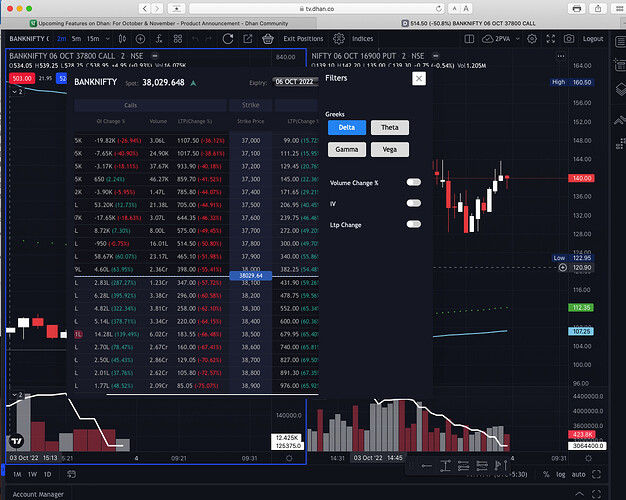Click the horizontal line drawing tool icon
The width and height of the screenshot is (626, 500).
tap(426, 466)
